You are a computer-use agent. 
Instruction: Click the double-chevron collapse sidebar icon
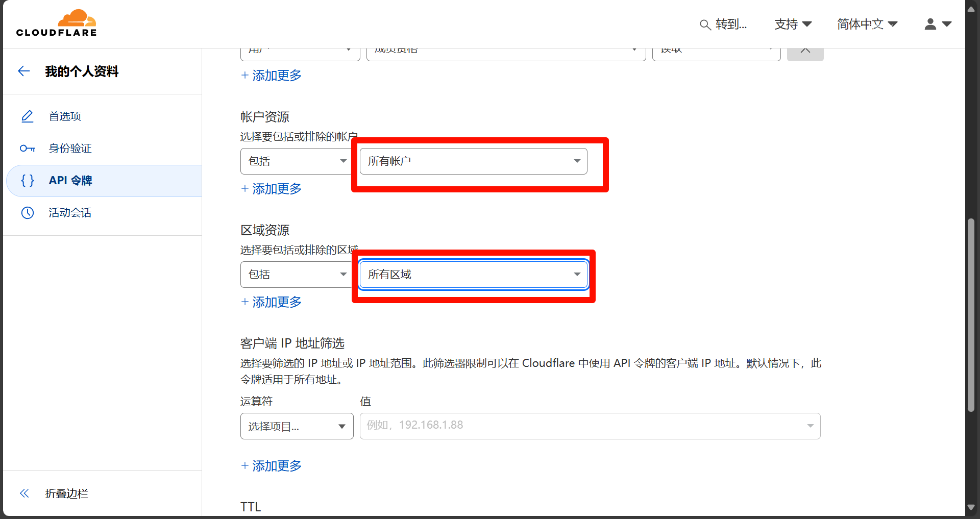point(24,493)
